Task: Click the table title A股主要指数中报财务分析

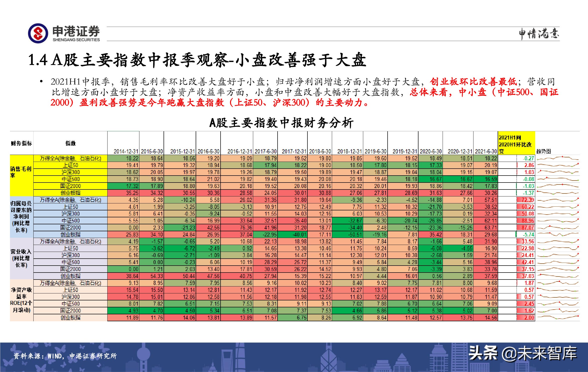Action: point(281,123)
